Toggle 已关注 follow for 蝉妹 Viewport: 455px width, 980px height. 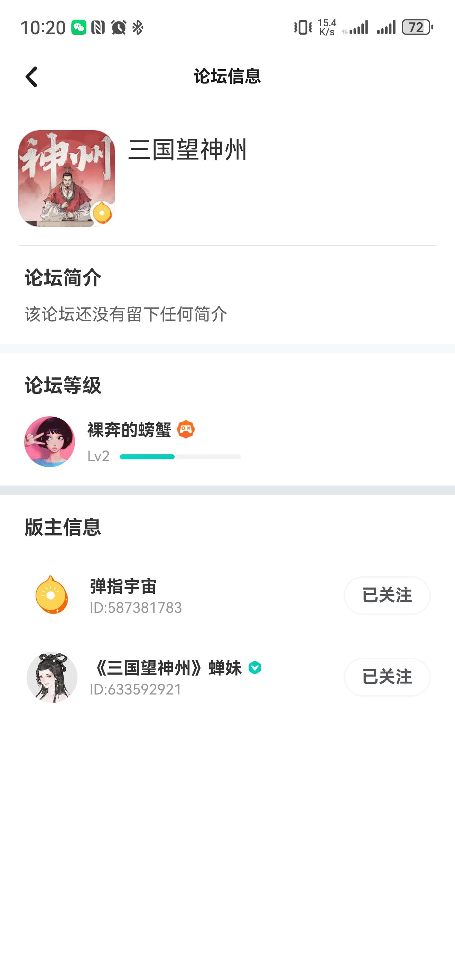coord(387,677)
